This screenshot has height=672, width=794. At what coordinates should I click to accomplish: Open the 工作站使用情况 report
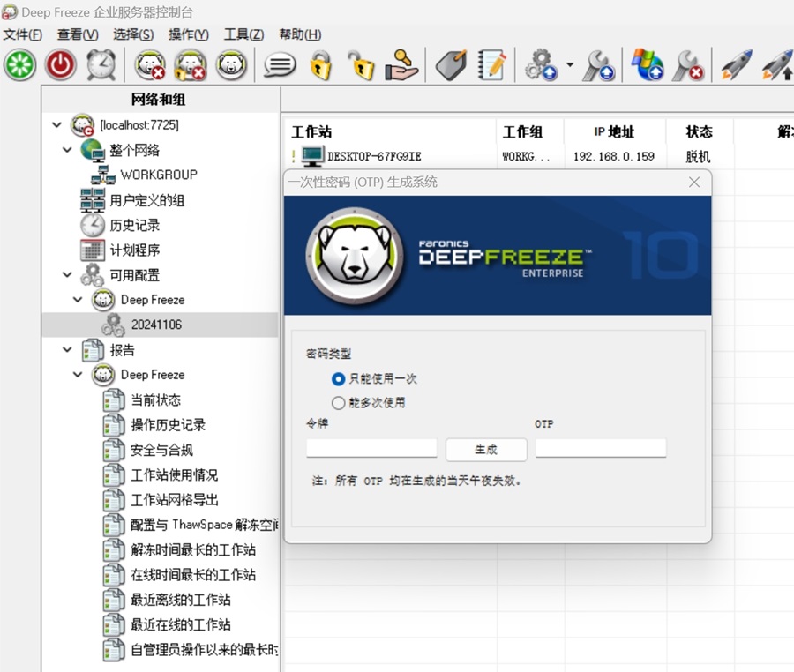pyautogui.click(x=174, y=474)
